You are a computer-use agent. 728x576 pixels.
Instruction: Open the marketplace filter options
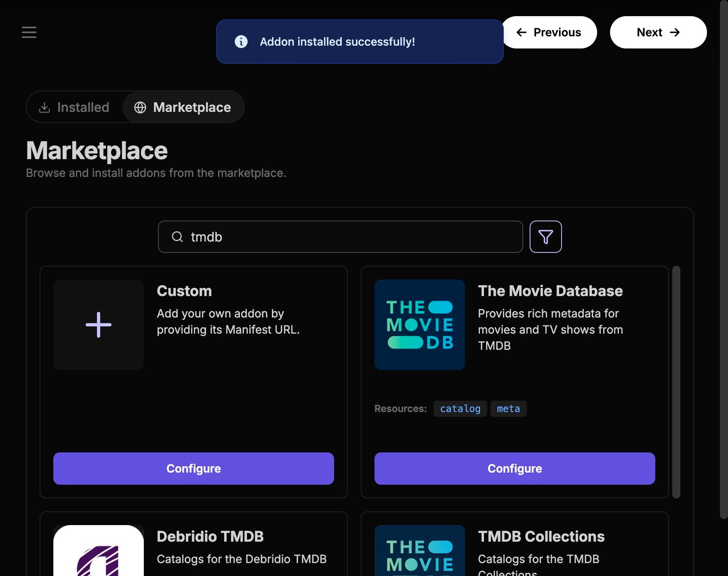pyautogui.click(x=545, y=237)
